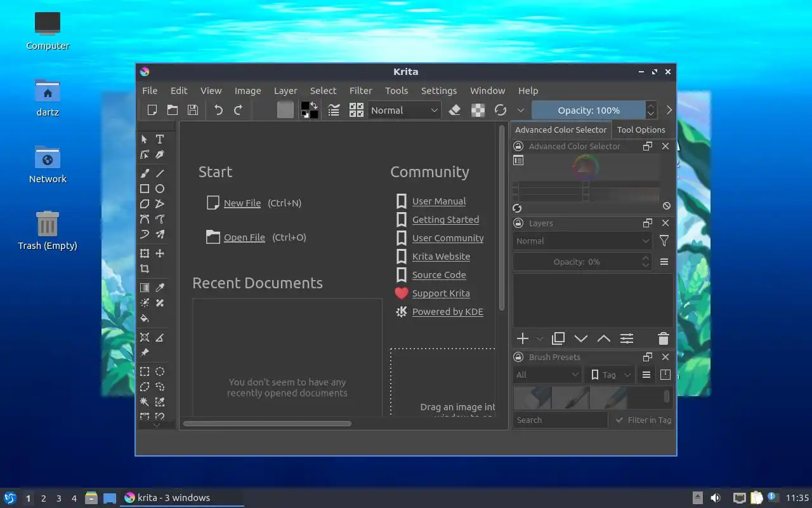Select the Rectangular Selection tool
Screen dimensions: 812x508
tap(145, 371)
